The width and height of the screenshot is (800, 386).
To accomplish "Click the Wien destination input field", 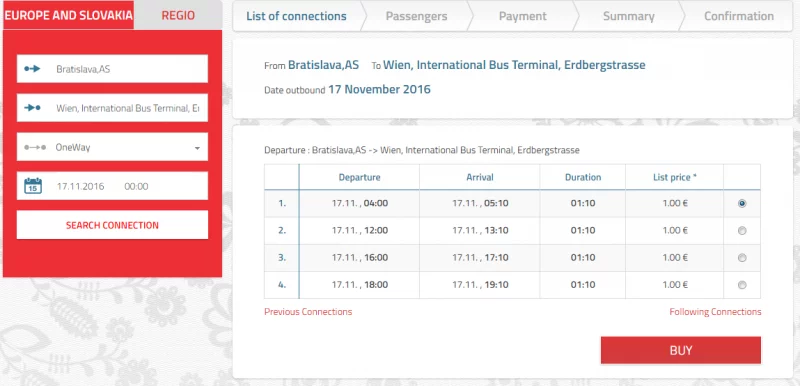I will click(112, 108).
